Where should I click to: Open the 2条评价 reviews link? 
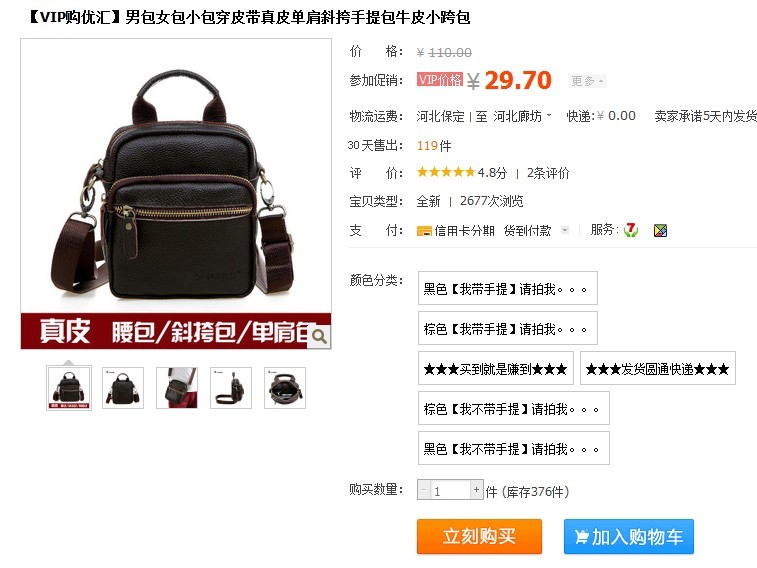click(548, 173)
